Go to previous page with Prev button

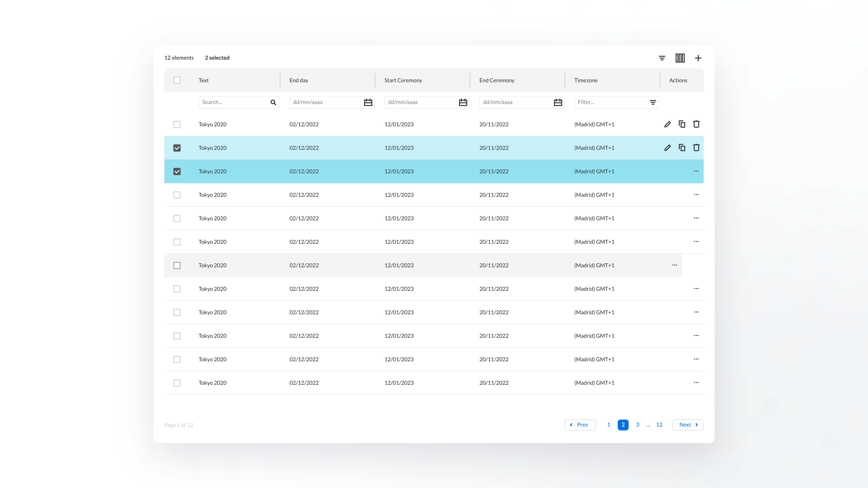click(580, 425)
